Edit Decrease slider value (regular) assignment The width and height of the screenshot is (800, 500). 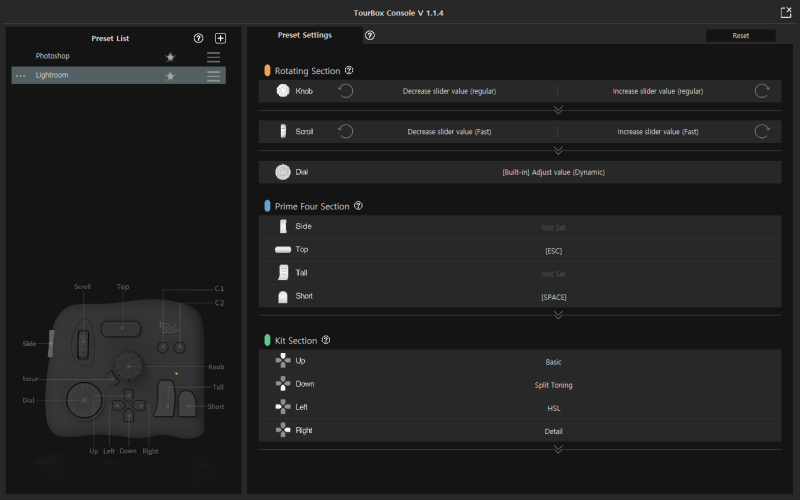click(449, 91)
